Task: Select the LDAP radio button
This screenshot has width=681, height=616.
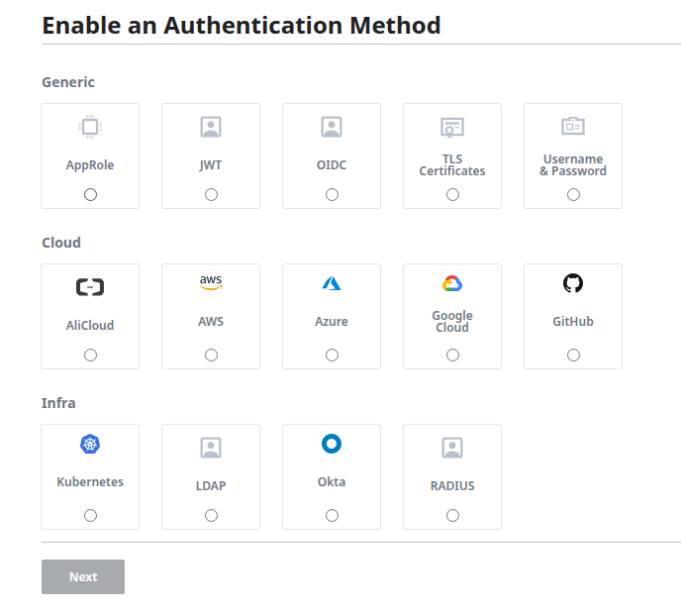Action: (211, 516)
